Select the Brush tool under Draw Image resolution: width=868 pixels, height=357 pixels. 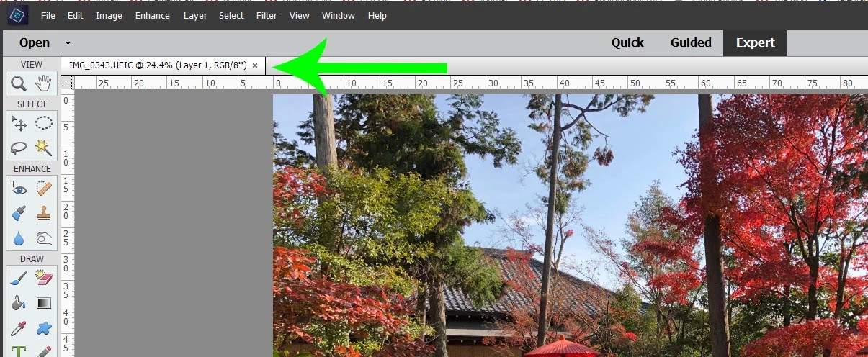19,279
